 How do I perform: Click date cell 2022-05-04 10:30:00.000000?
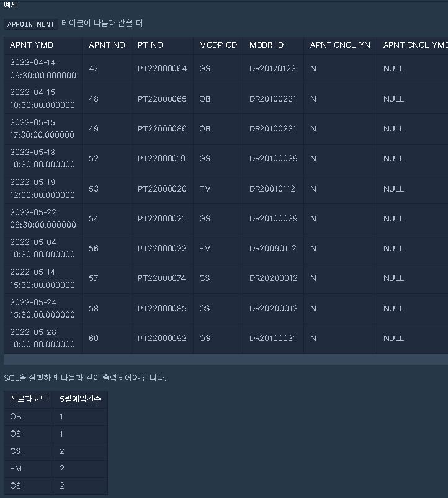(x=42, y=248)
